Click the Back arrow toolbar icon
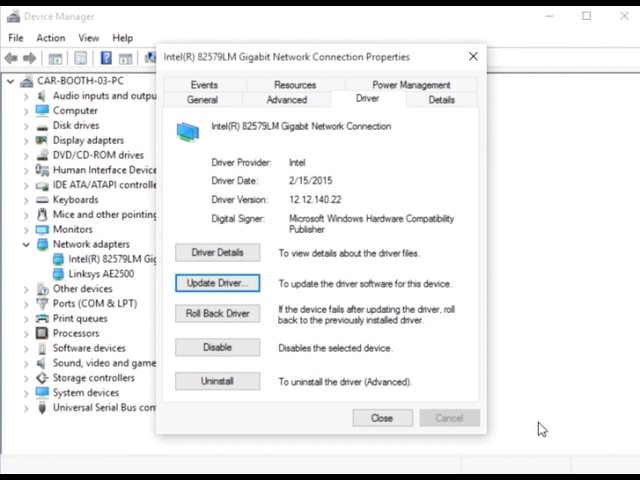Screen dimensions: 640x480 11,58
